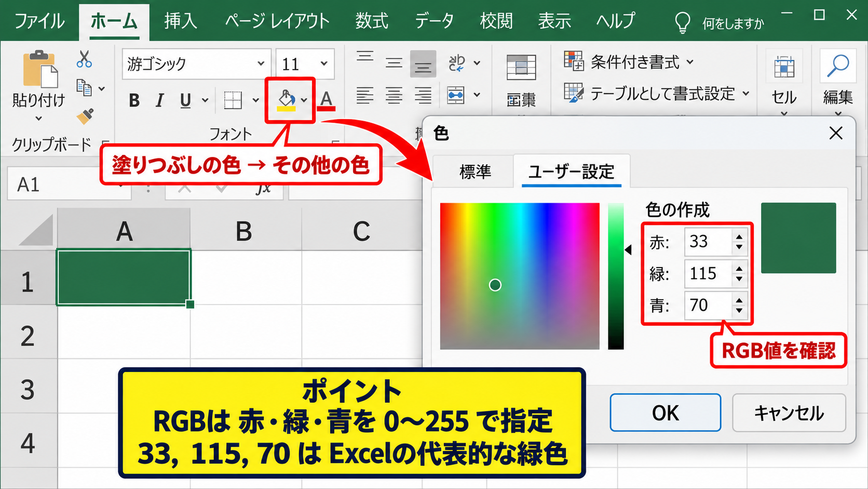
Task: Open the font size dropdown
Action: (x=324, y=63)
